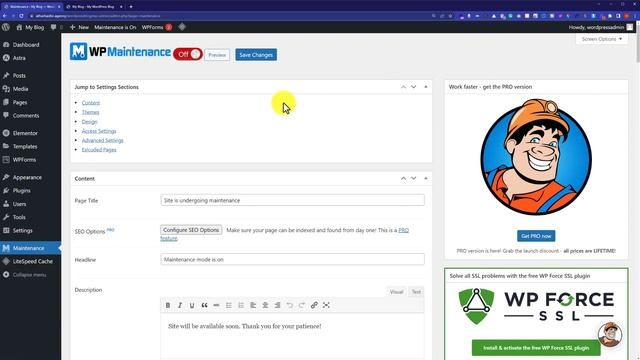This screenshot has height=360, width=640.
Task: Click Get PRO now button
Action: point(536,236)
